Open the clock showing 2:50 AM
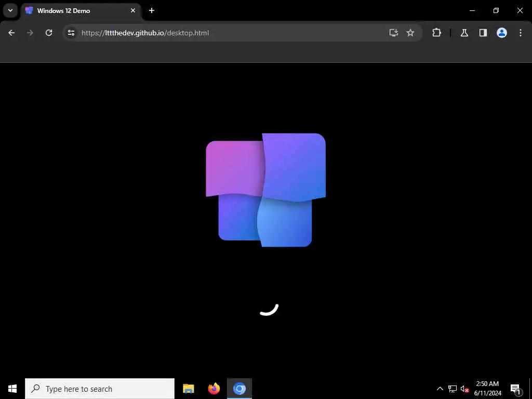This screenshot has height=399, width=532. click(x=487, y=389)
